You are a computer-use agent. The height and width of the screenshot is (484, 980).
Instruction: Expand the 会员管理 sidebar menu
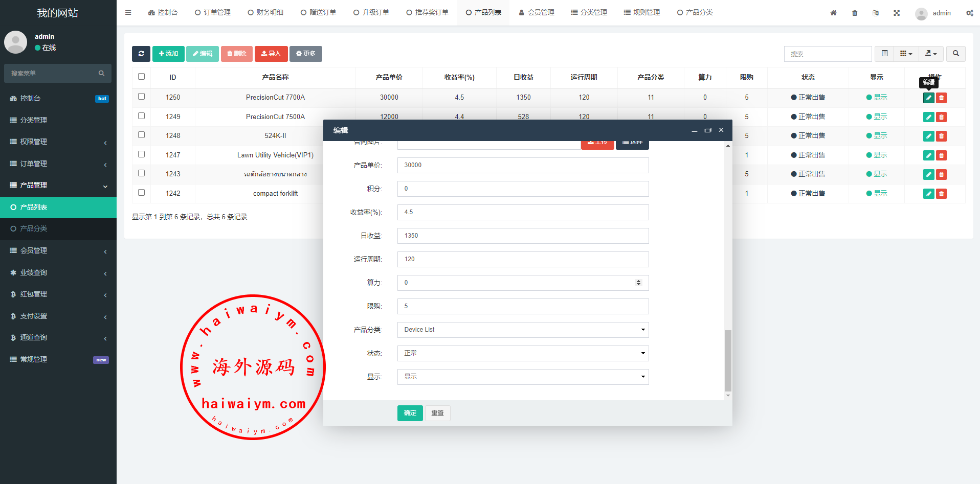click(58, 250)
